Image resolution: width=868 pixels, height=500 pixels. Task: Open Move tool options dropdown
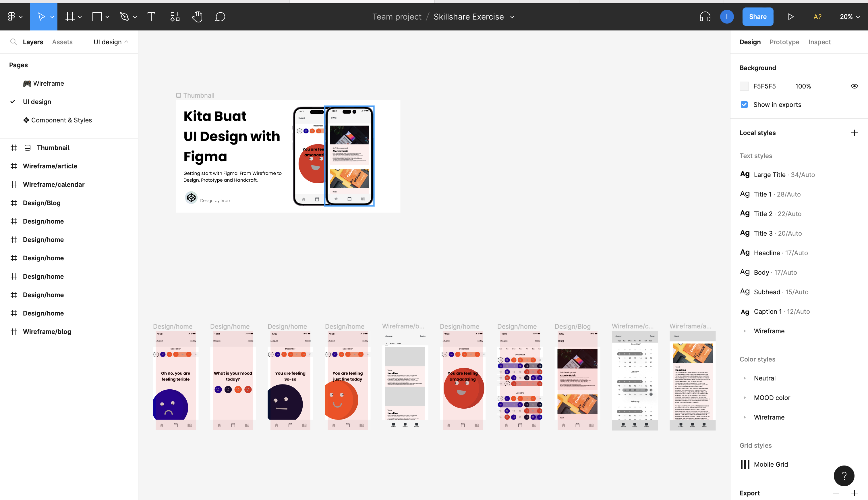52,17
